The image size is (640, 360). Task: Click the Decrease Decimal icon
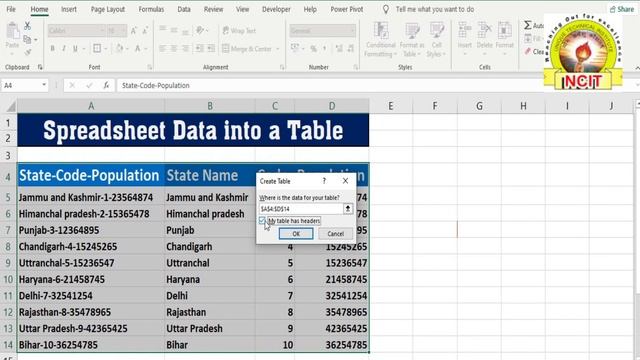tap(351, 49)
